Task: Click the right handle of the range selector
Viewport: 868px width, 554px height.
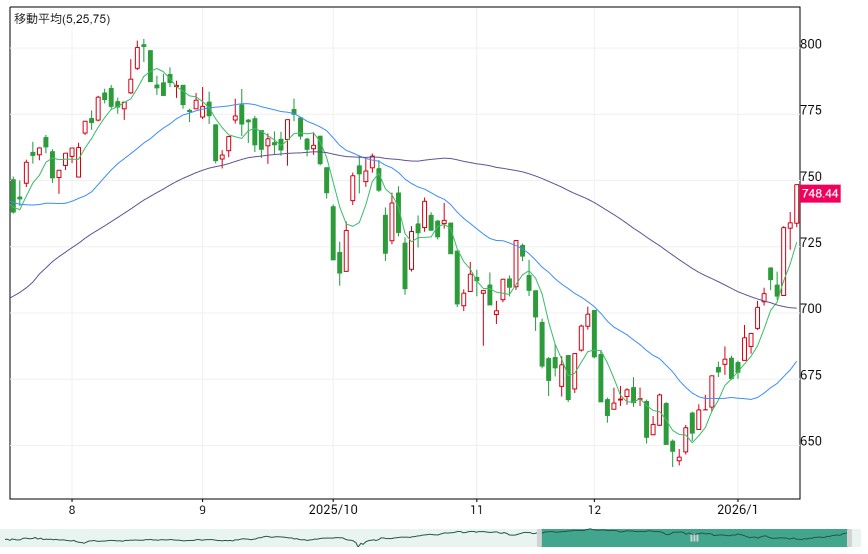Action: (x=849, y=538)
